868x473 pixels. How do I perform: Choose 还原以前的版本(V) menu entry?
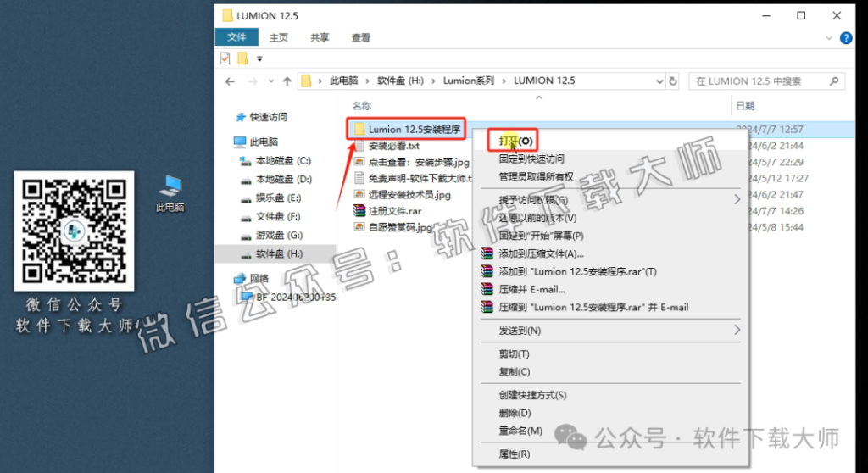pyautogui.click(x=537, y=218)
